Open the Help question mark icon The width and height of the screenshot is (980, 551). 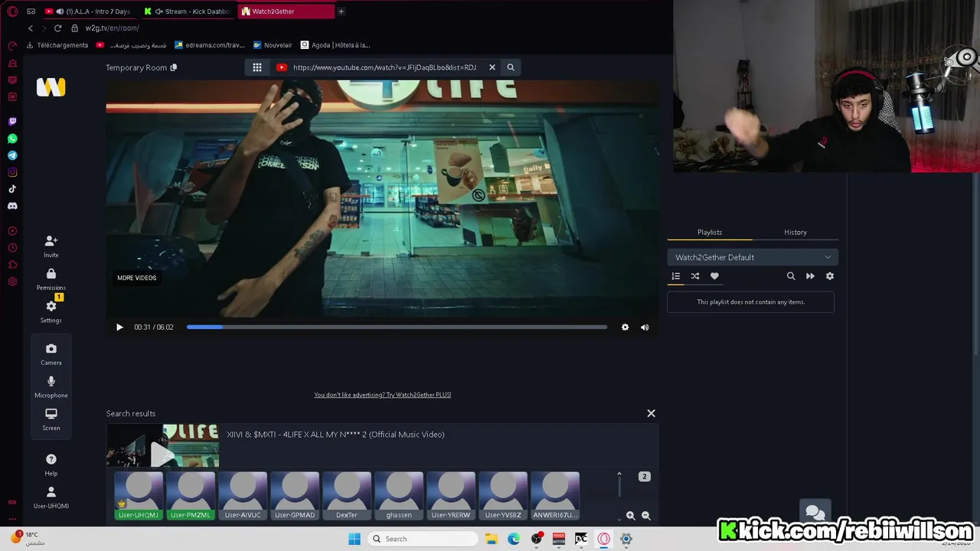(x=51, y=464)
